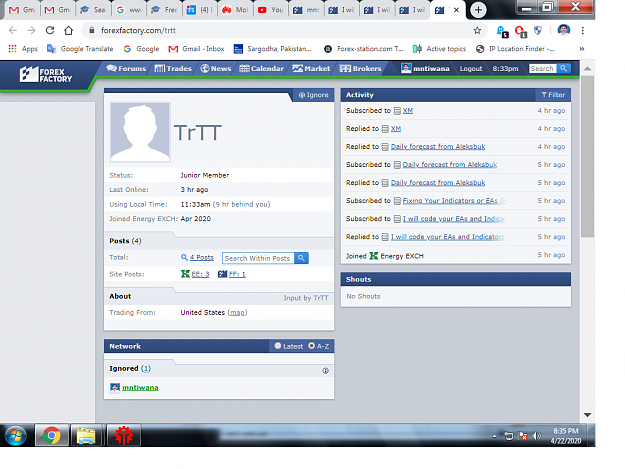The width and height of the screenshot is (625, 469).
Task: Open the Apps bookmarks shortcut
Action: (23, 49)
